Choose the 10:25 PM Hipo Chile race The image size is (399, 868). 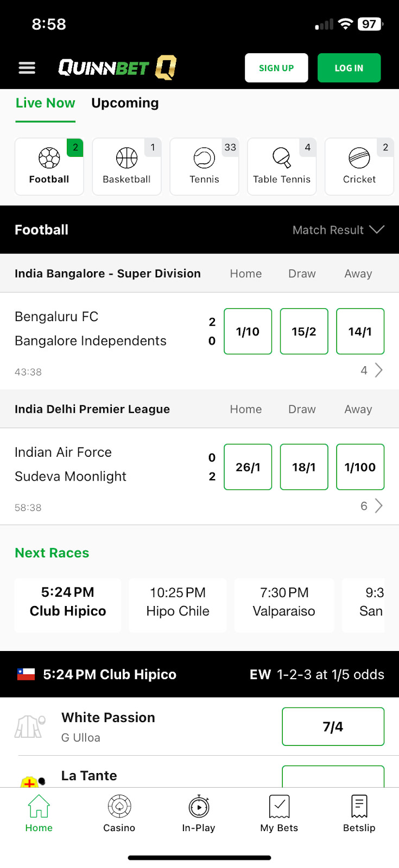178,602
